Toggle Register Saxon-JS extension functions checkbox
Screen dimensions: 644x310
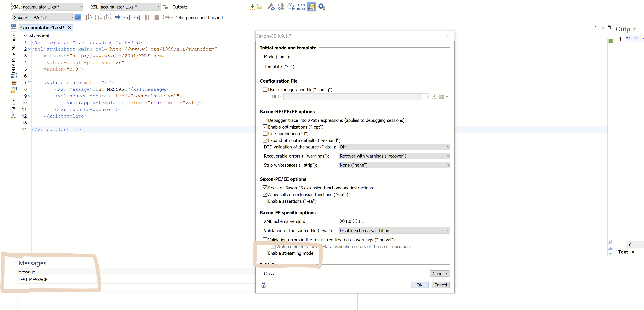click(265, 188)
